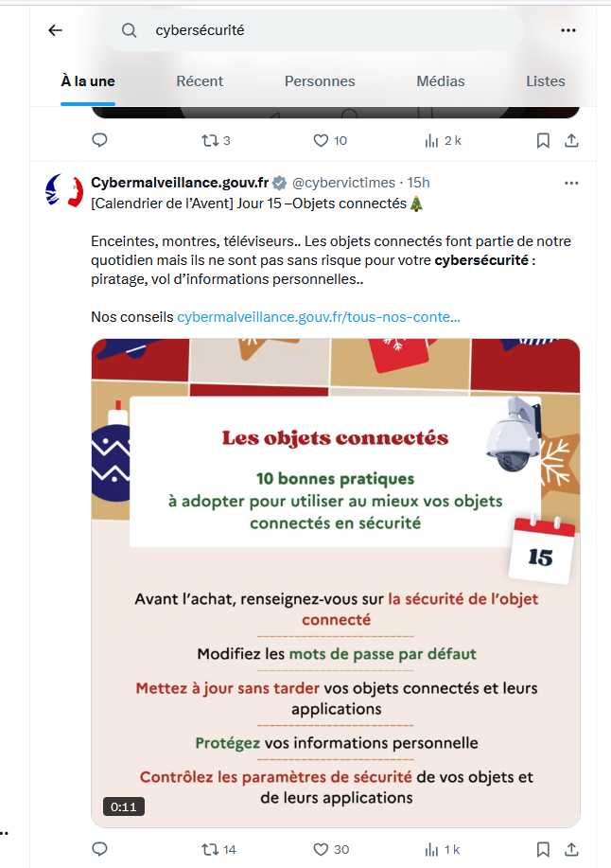
Task: Like the top tweet with 10 likes
Action: pyautogui.click(x=321, y=140)
